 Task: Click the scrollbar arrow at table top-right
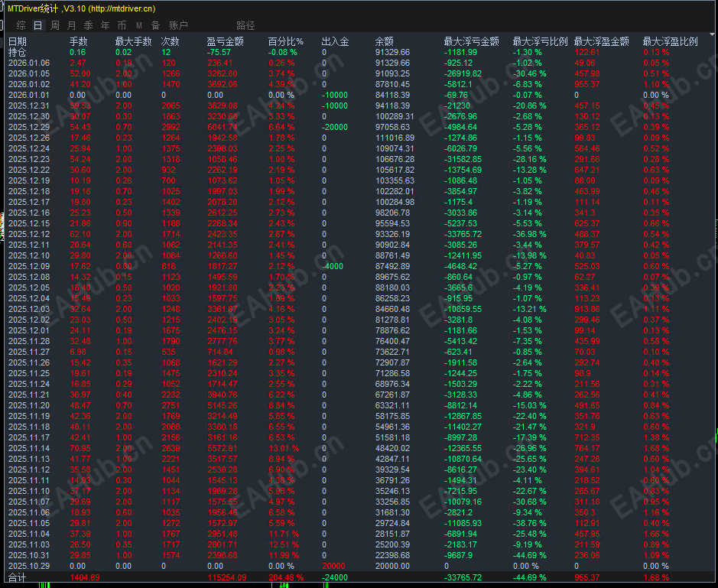pyautogui.click(x=713, y=35)
